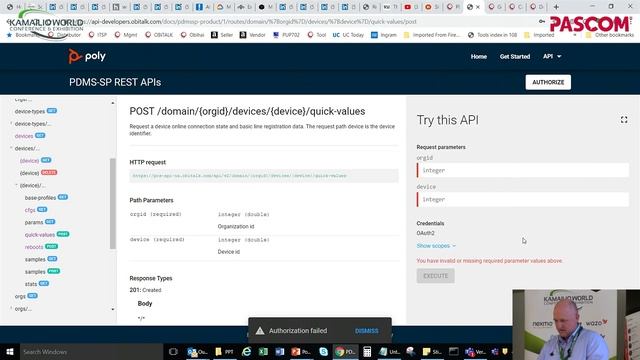Click the browser address bar URL
The height and width of the screenshot is (360, 640).
click(x=253, y=22)
